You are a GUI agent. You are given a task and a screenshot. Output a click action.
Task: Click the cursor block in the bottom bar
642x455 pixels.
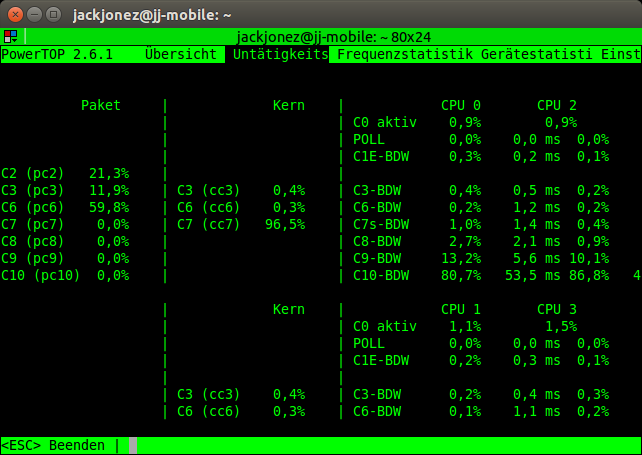pyautogui.click(x=134, y=444)
